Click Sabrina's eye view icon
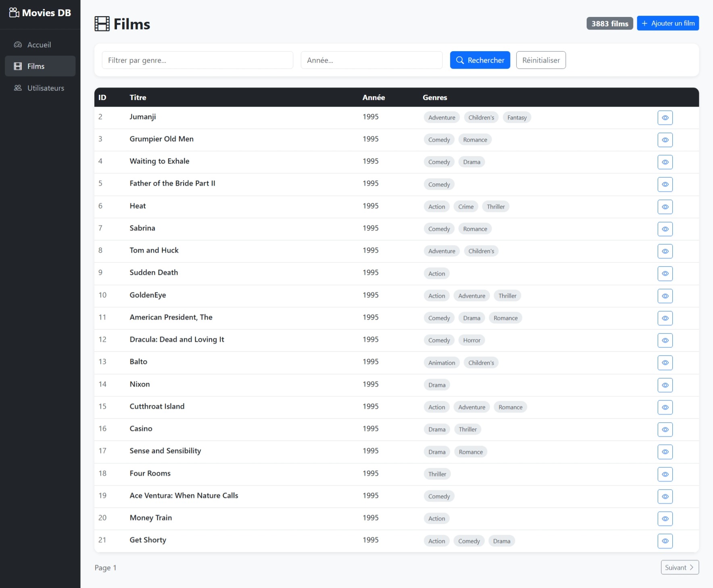Screen dimensions: 713x588 [665, 229]
